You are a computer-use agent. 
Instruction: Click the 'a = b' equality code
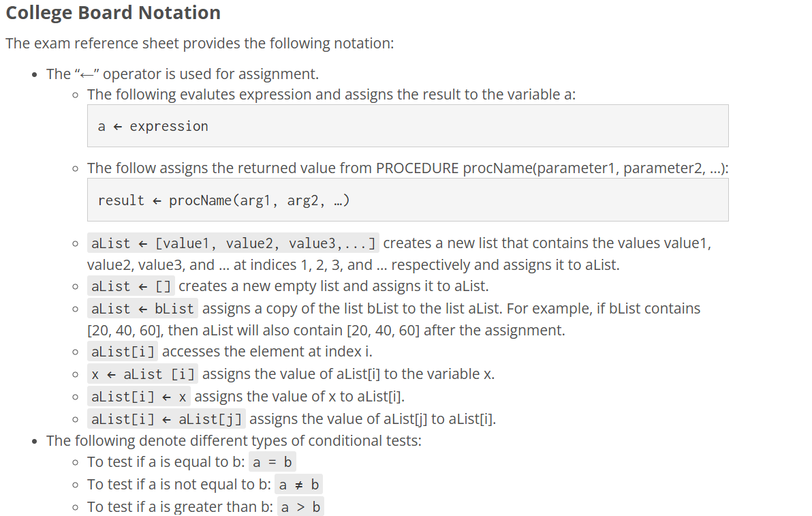[x=272, y=462]
